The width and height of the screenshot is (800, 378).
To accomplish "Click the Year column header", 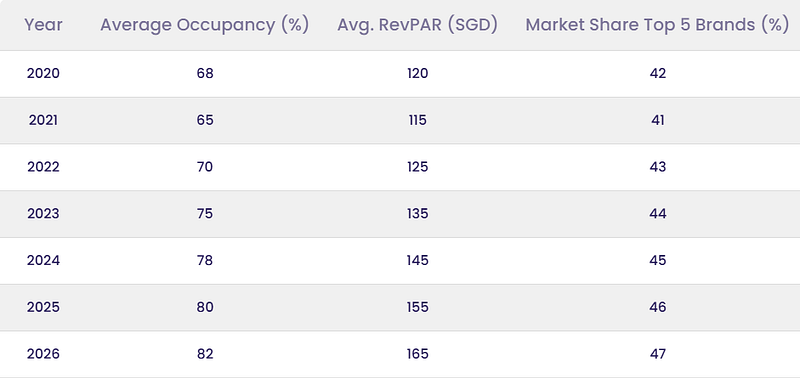I will pyautogui.click(x=43, y=25).
